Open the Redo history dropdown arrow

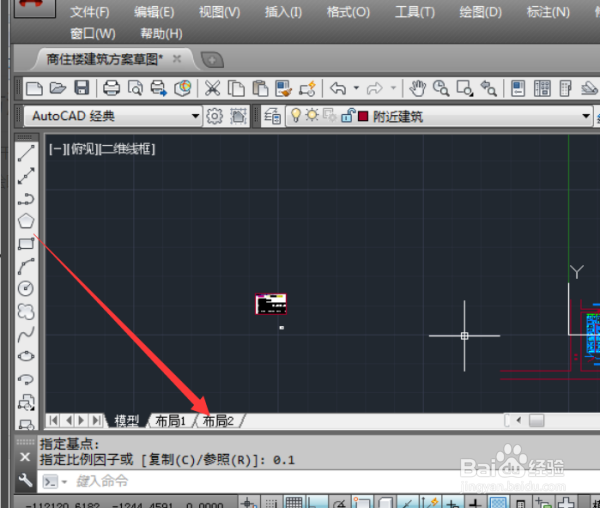(x=393, y=88)
